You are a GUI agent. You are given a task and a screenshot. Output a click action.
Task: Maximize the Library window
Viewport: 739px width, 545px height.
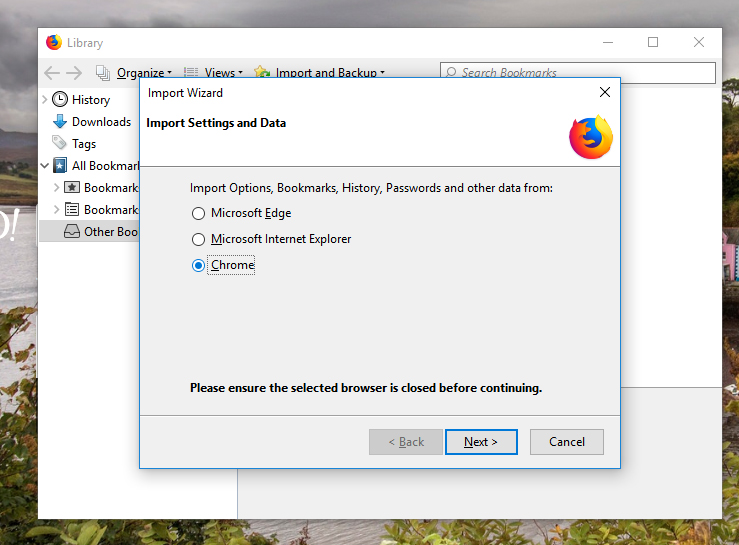pos(653,42)
